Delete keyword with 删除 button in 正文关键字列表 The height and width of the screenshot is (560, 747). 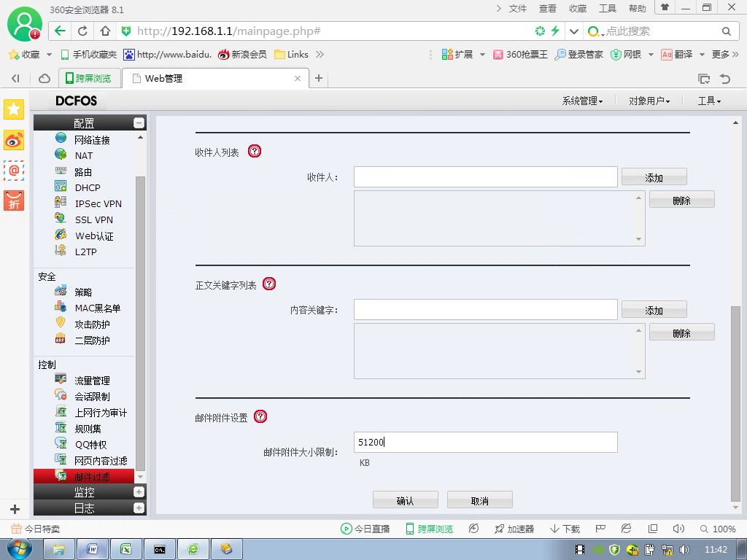[682, 332]
